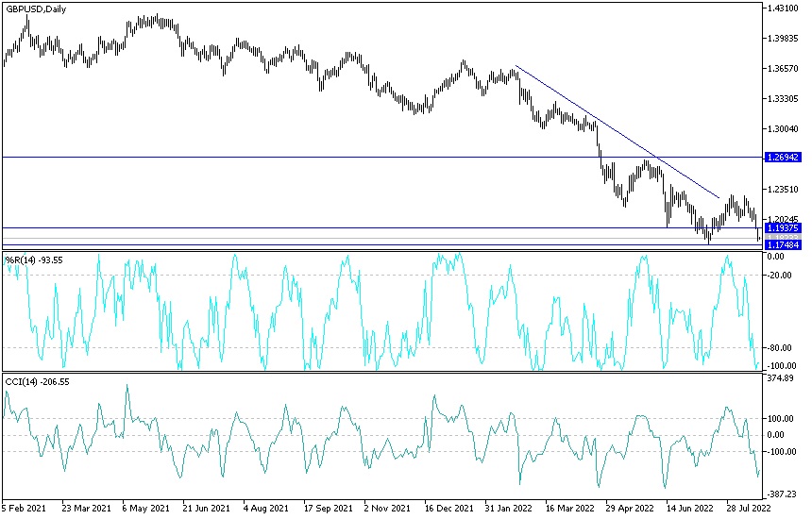Image resolution: width=812 pixels, height=519 pixels.
Task: Select the 2 Nov 2021 date label
Action: pos(387,508)
